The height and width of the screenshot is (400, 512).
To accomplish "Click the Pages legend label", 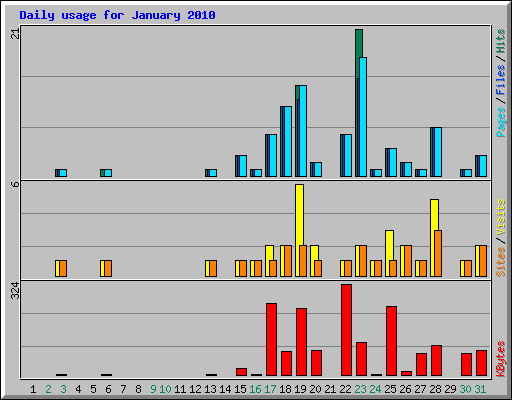I will click(x=500, y=122).
